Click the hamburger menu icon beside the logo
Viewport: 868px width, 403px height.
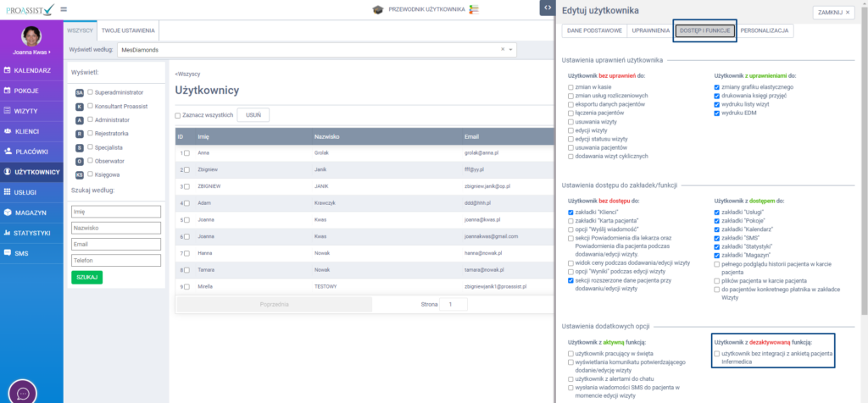64,9
